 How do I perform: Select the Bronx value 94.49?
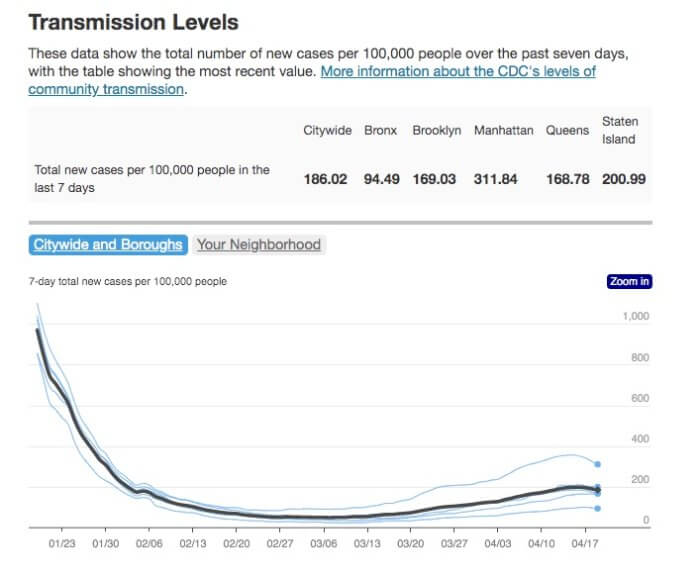(x=381, y=179)
